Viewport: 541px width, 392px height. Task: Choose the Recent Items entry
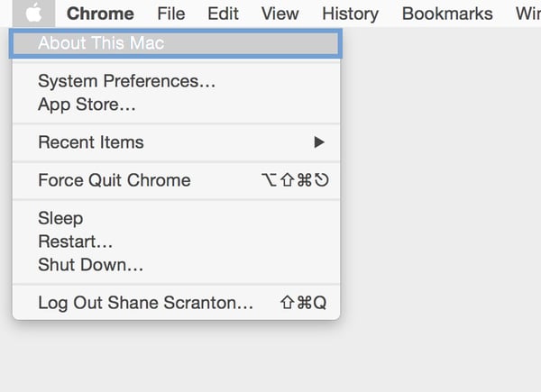tap(176, 142)
